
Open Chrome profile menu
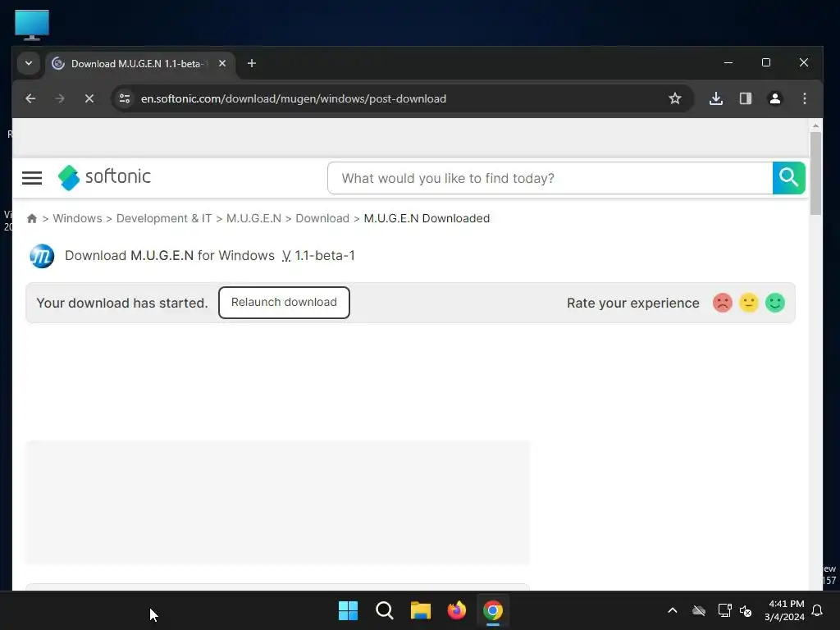coord(775,98)
